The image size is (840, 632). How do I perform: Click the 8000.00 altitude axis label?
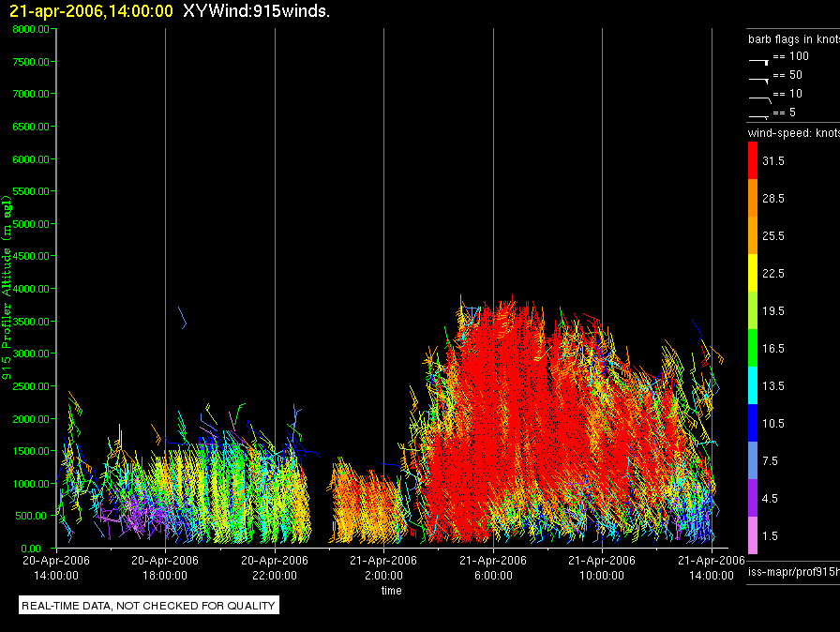point(31,29)
